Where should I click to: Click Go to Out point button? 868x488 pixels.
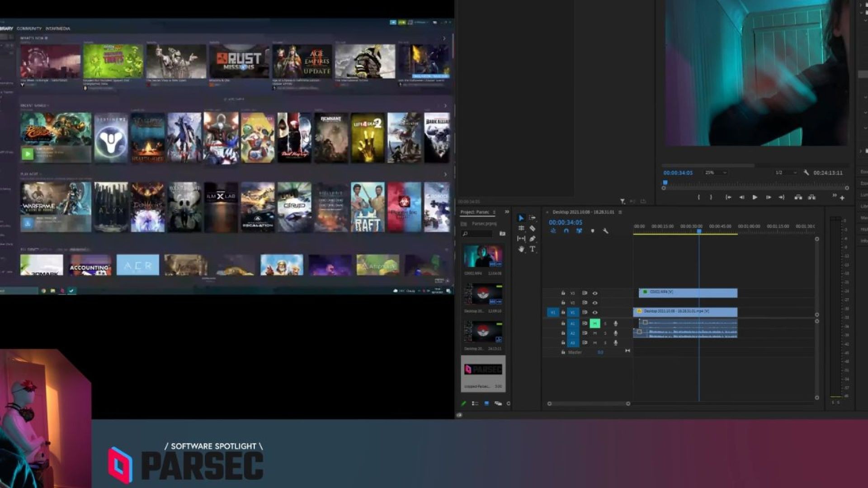781,197
